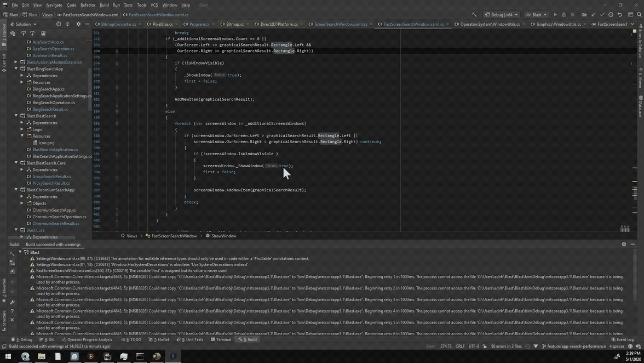Screen dimensions: 644x363
Task: Click the '4 spaces' indent status entry
Action: tap(617, 346)
